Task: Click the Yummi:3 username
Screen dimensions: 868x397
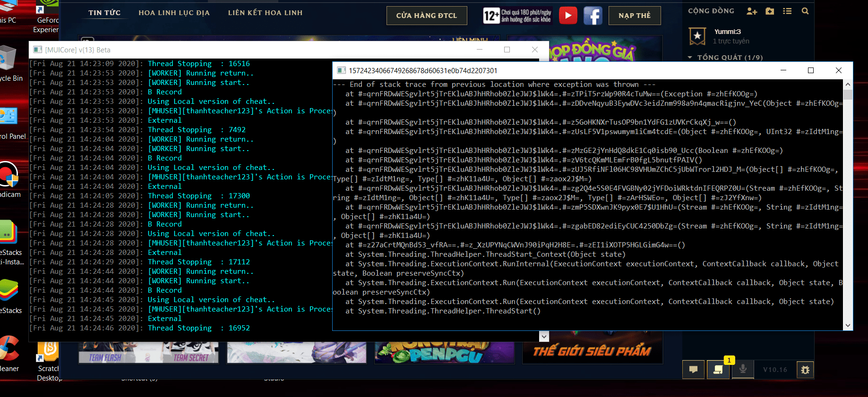Action: coord(727,32)
